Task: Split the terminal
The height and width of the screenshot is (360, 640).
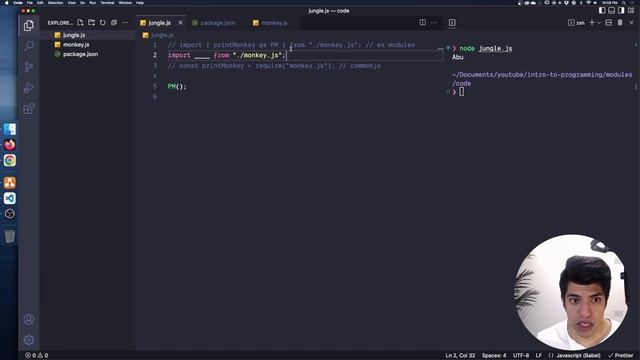Action: click(x=609, y=23)
